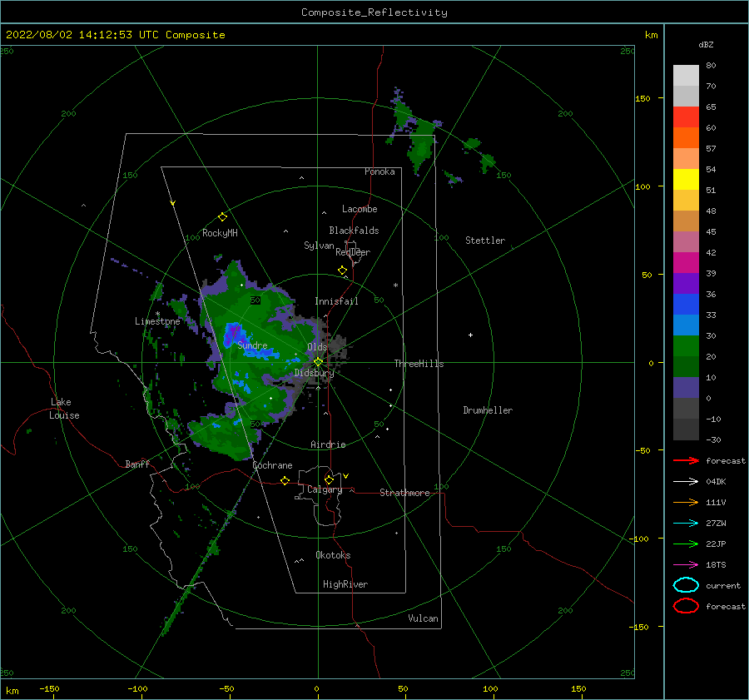Image resolution: width=749 pixels, height=700 pixels.
Task: Click the yellow diamond marker below RedDeer
Action: (342, 271)
